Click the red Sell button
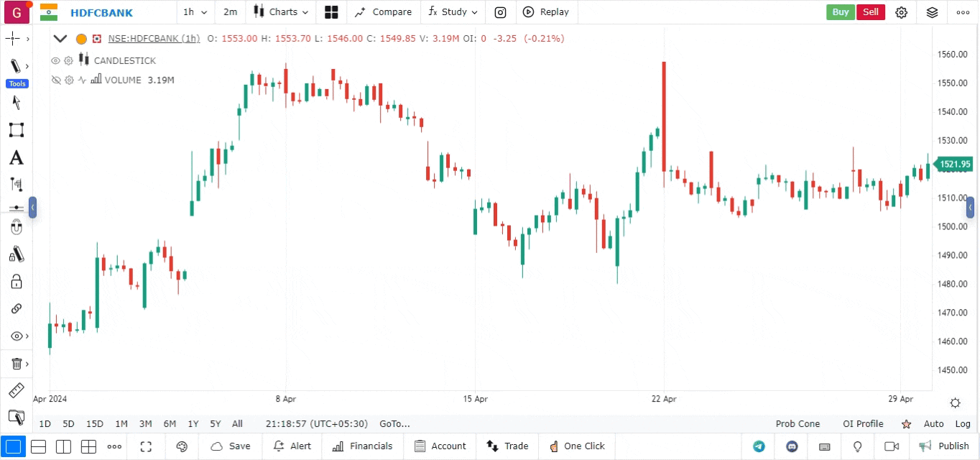 (870, 12)
